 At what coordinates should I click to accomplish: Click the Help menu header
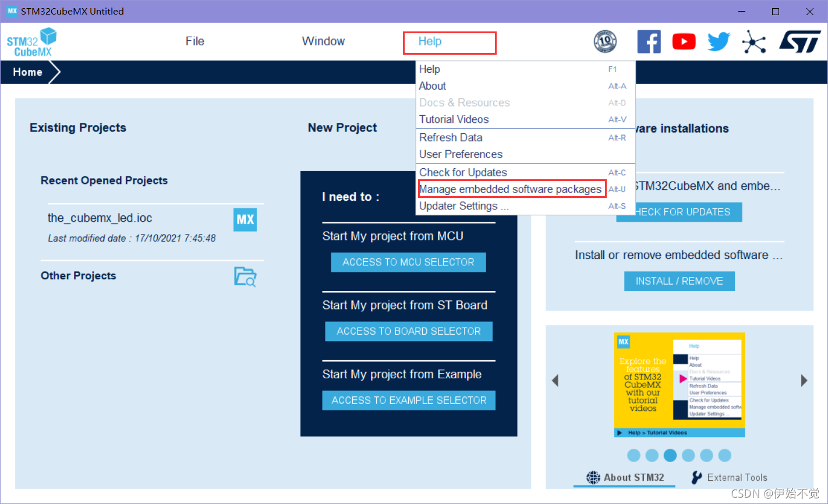pyautogui.click(x=430, y=41)
